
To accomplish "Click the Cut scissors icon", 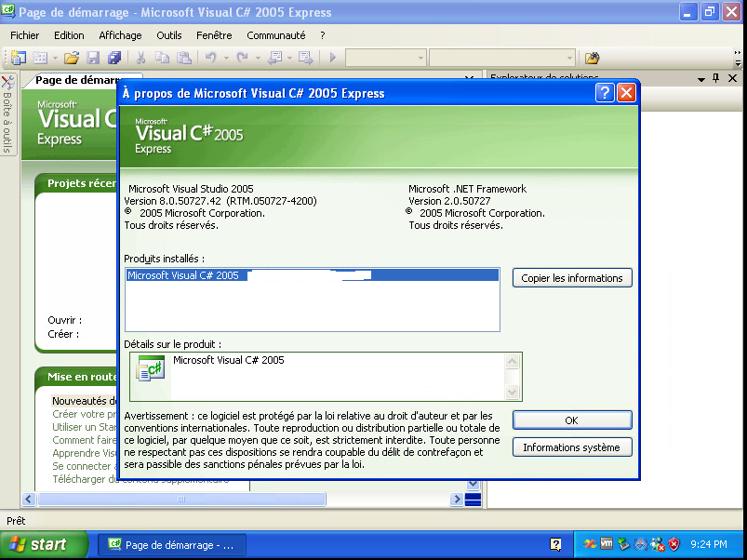I will (140, 58).
